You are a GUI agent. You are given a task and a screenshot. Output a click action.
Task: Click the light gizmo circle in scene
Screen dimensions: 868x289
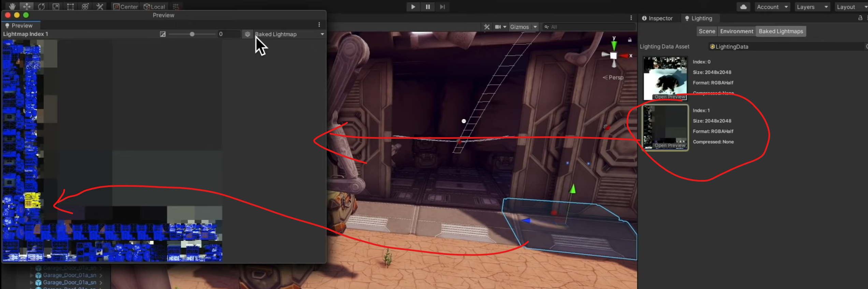[464, 121]
